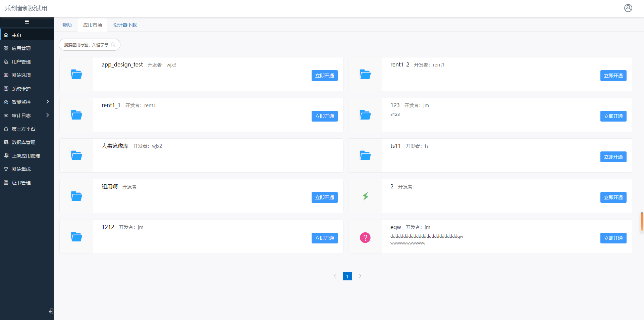The width and height of the screenshot is (644, 320).
Task: Click 立即开通 for app 1212
Action: pos(324,238)
